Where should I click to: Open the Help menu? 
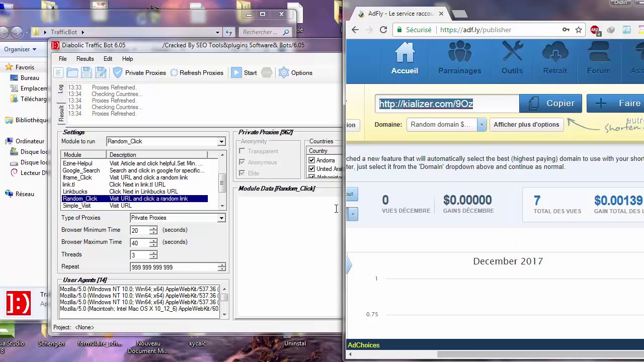click(x=127, y=59)
